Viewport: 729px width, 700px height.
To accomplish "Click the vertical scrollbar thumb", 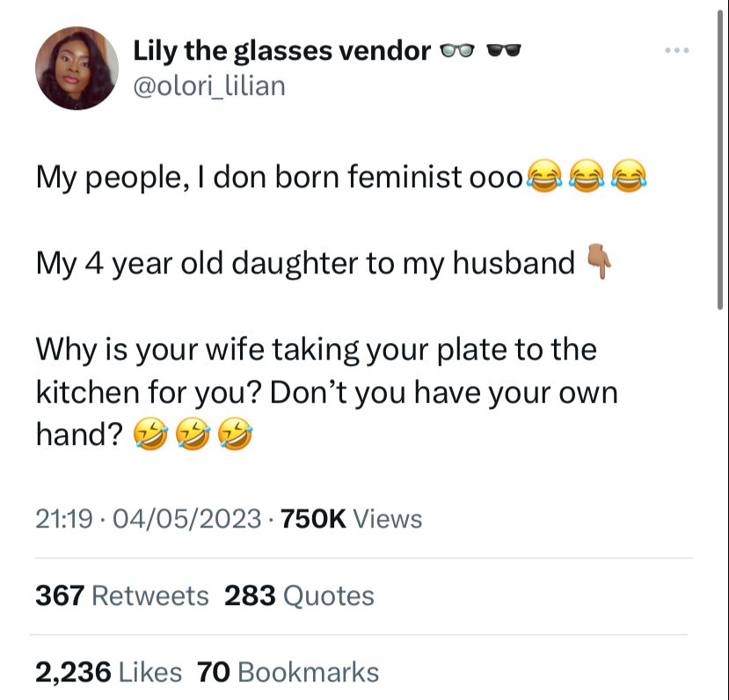I will [x=720, y=158].
